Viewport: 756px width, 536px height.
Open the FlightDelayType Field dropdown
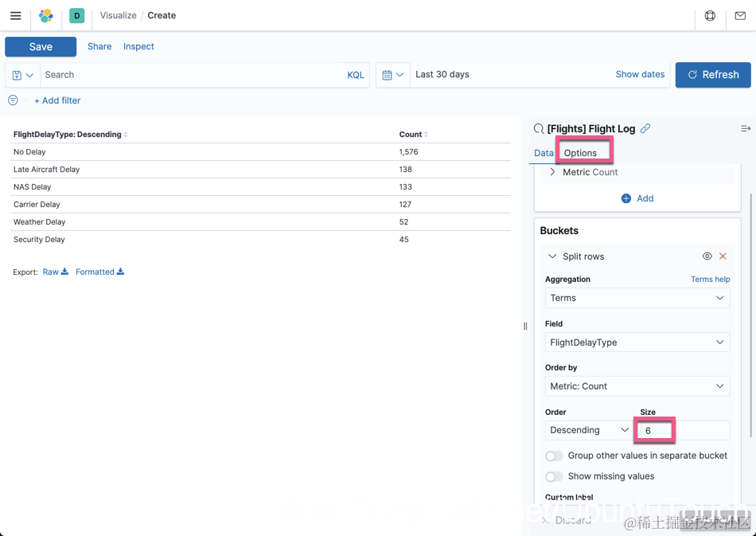pyautogui.click(x=637, y=342)
